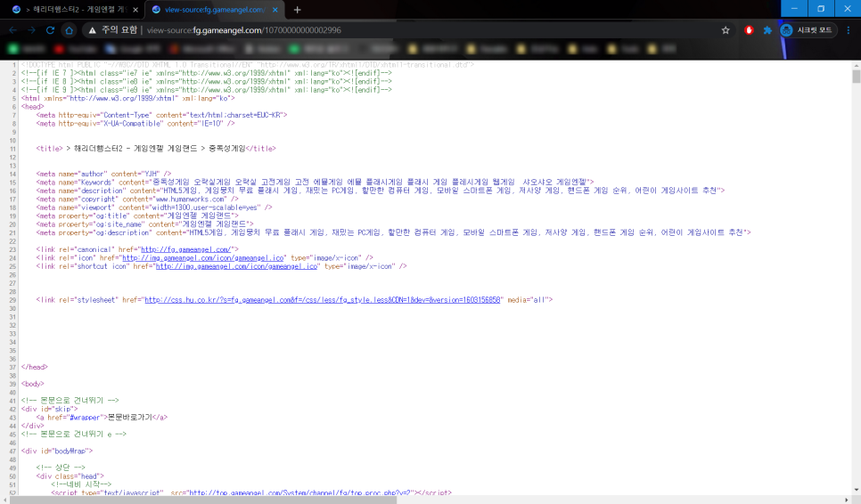Screen dimensions: 861x504
Task: Open the css.hu.co.kr stylesheet link
Action: click(x=323, y=300)
